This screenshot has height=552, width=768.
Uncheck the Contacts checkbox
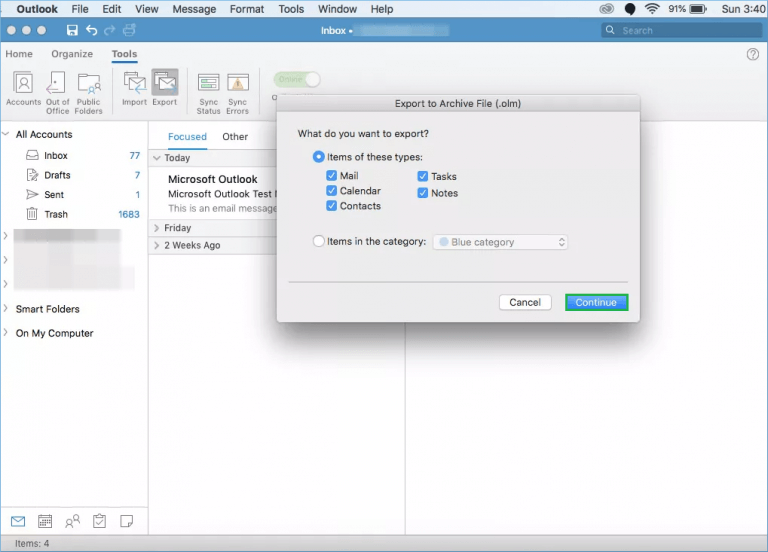(x=332, y=206)
